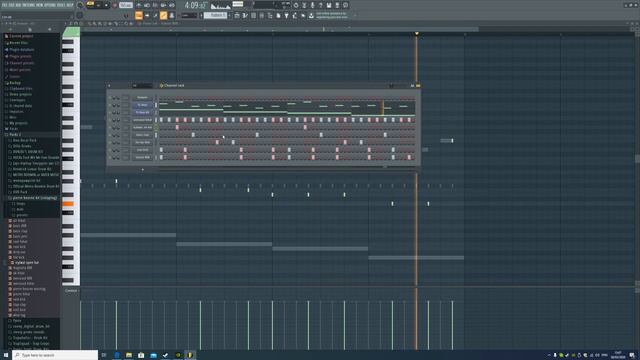Open Microsoft Edge from taskbar
Viewport: 640px width, 360px height.
tap(116, 355)
